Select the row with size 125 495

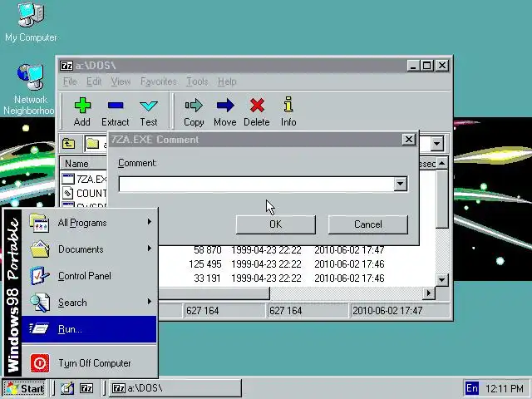coord(297,264)
